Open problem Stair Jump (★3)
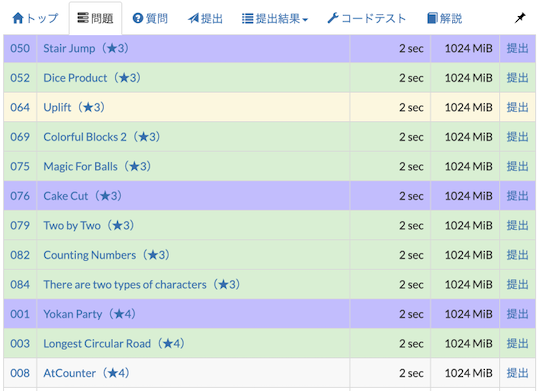The width and height of the screenshot is (540, 391). tap(86, 48)
